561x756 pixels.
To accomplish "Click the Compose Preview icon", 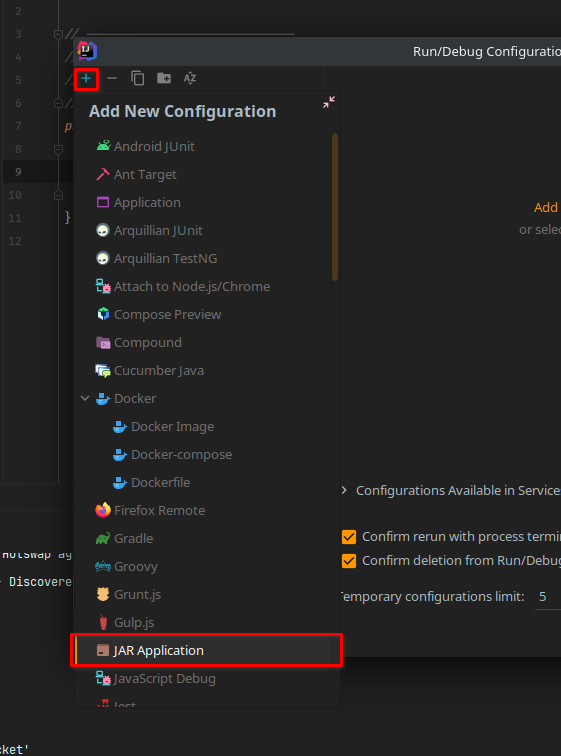I will (x=103, y=314).
